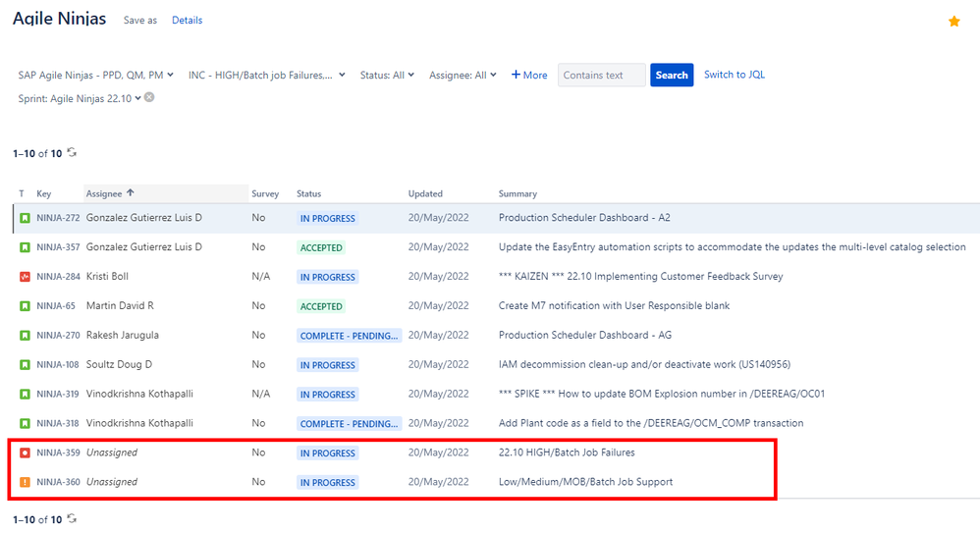Screen dimensions: 980x533
Task: Add more filter criteria with + More
Action: coord(529,75)
